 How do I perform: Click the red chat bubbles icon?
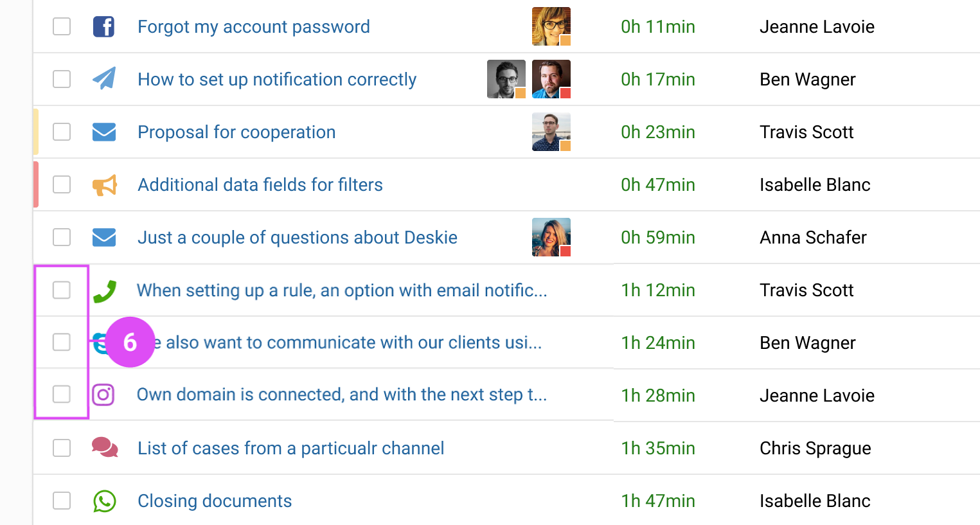tap(105, 447)
